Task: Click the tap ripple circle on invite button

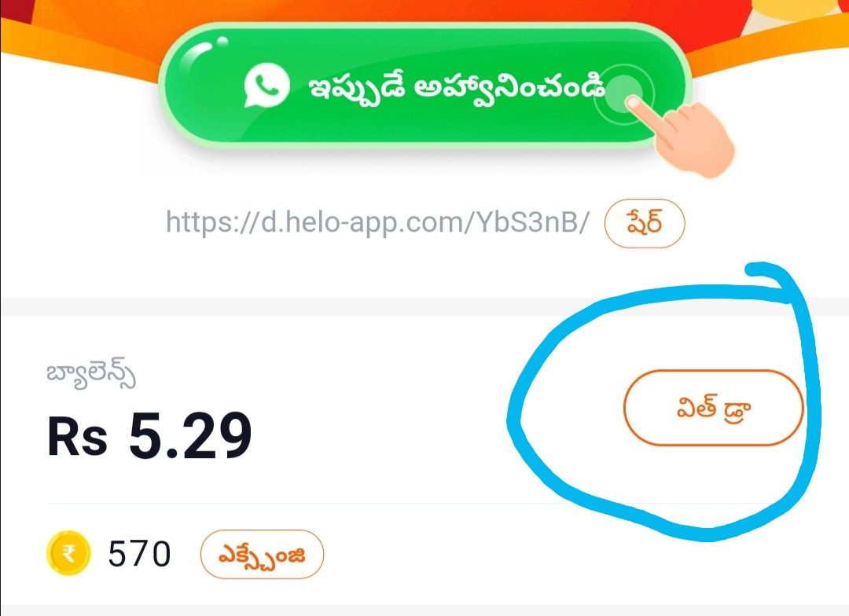Action: (623, 93)
